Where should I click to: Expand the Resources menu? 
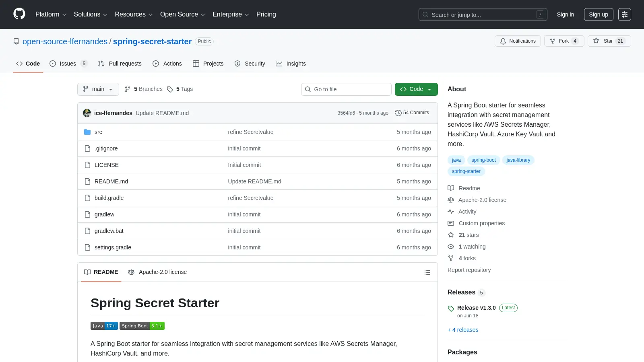click(134, 14)
